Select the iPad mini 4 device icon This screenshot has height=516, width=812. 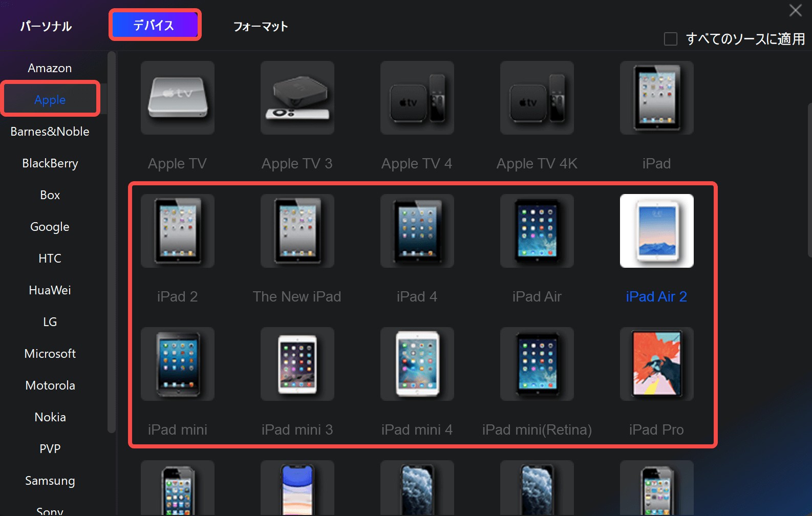[x=417, y=364]
